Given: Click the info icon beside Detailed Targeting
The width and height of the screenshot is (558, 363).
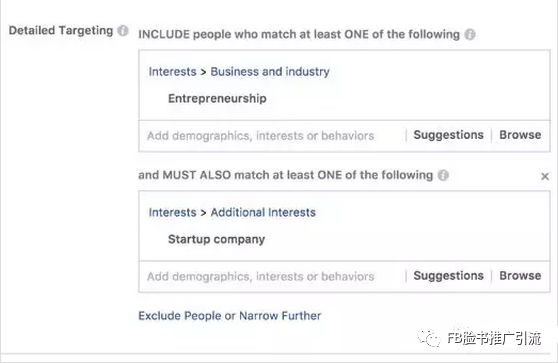Looking at the screenshot, I should click(x=123, y=31).
